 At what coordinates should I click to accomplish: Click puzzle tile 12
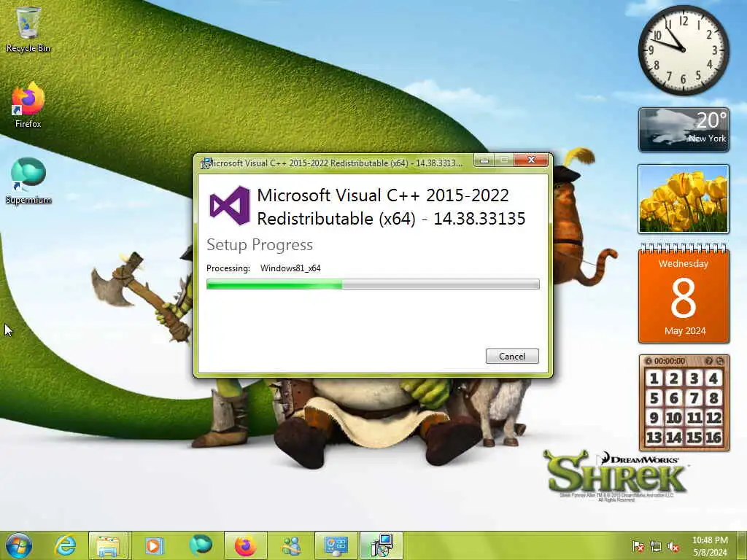[713, 418]
